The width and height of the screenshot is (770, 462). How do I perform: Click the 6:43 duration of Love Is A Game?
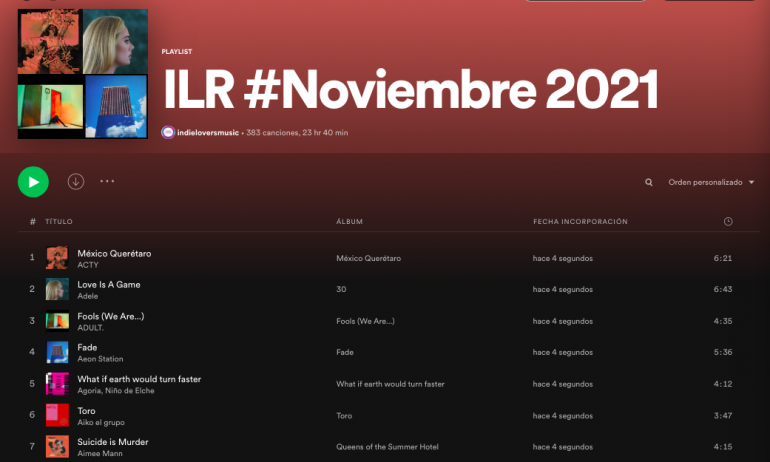tap(723, 289)
